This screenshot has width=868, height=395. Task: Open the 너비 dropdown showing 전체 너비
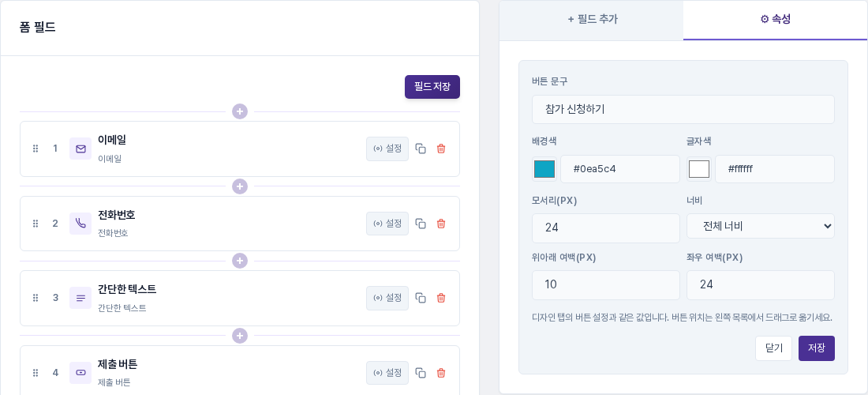pos(761,226)
